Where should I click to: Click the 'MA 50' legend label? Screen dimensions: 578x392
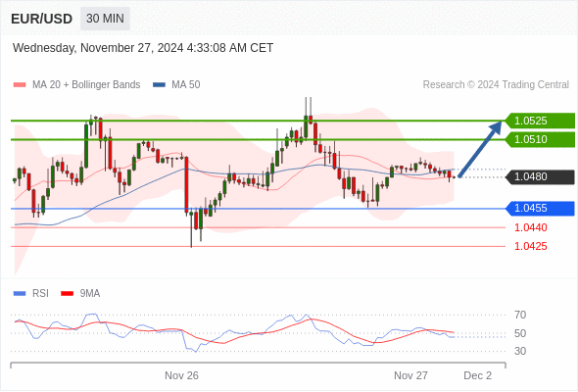(186, 85)
